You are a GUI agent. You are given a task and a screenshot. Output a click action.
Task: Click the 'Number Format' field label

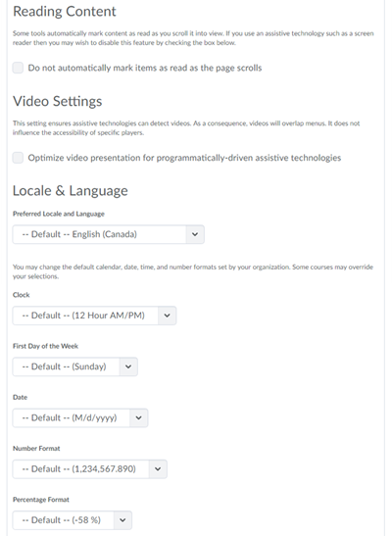coord(36,449)
